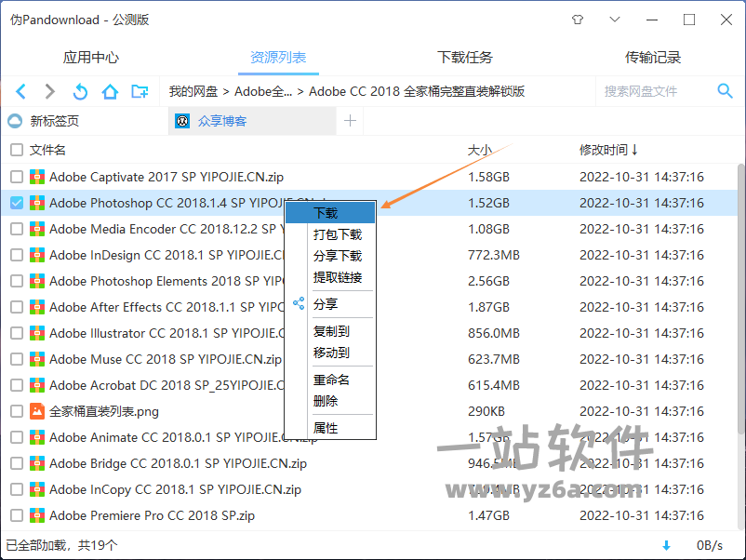The height and width of the screenshot is (560, 746).
Task: Switch to 资源列表 tab
Action: point(278,58)
